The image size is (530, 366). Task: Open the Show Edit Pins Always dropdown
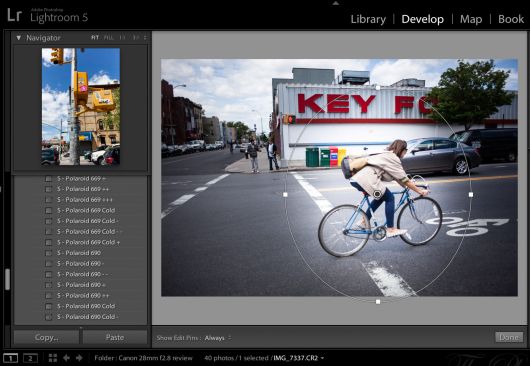click(x=218, y=338)
